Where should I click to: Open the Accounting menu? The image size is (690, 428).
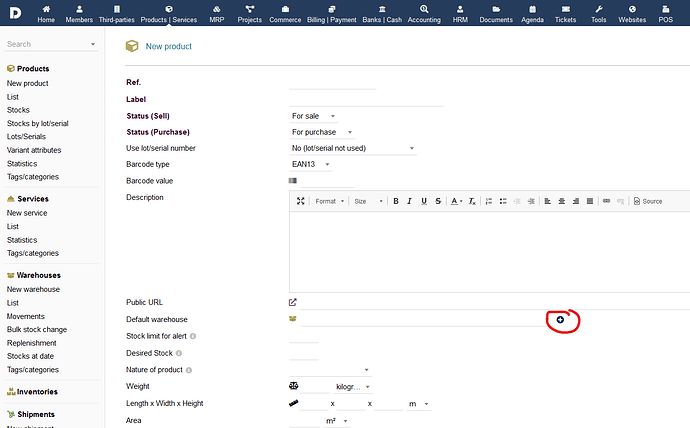click(x=424, y=14)
